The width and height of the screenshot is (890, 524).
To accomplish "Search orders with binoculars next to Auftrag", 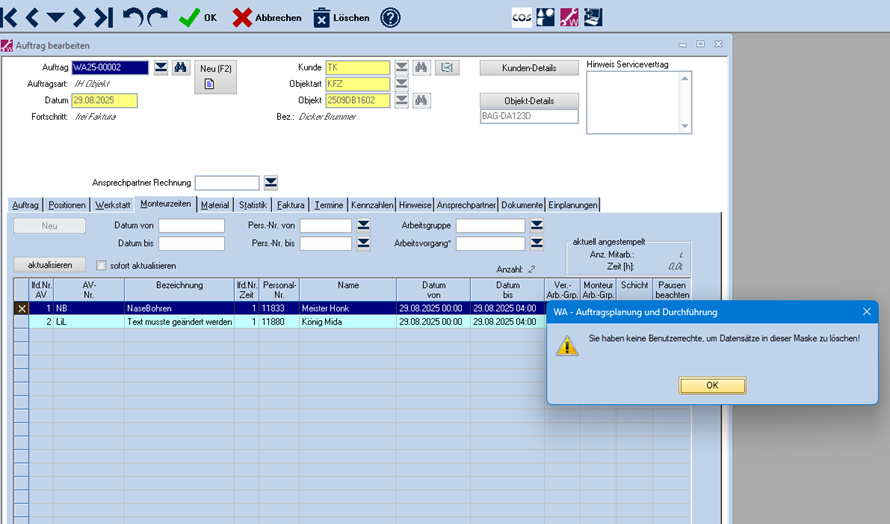I will [x=181, y=68].
